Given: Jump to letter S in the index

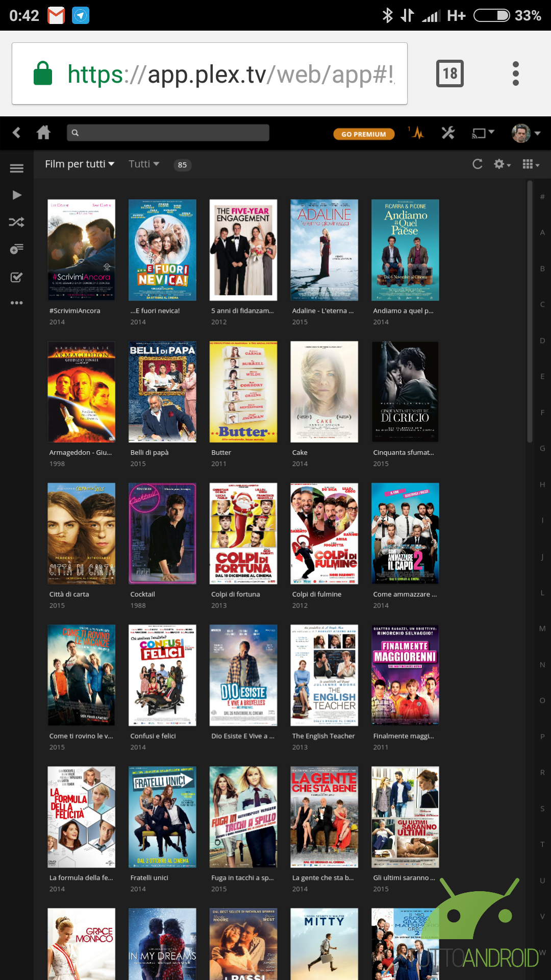Looking at the screenshot, I should tap(542, 808).
